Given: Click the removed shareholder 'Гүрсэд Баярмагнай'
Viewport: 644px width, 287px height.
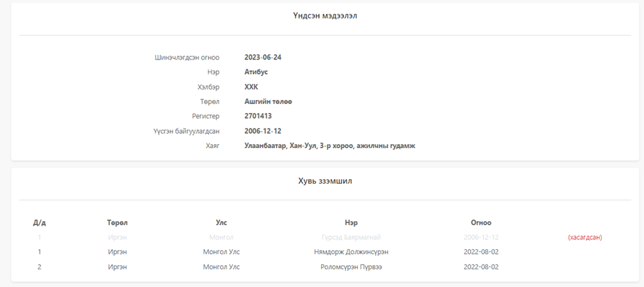Looking at the screenshot, I should point(351,237).
